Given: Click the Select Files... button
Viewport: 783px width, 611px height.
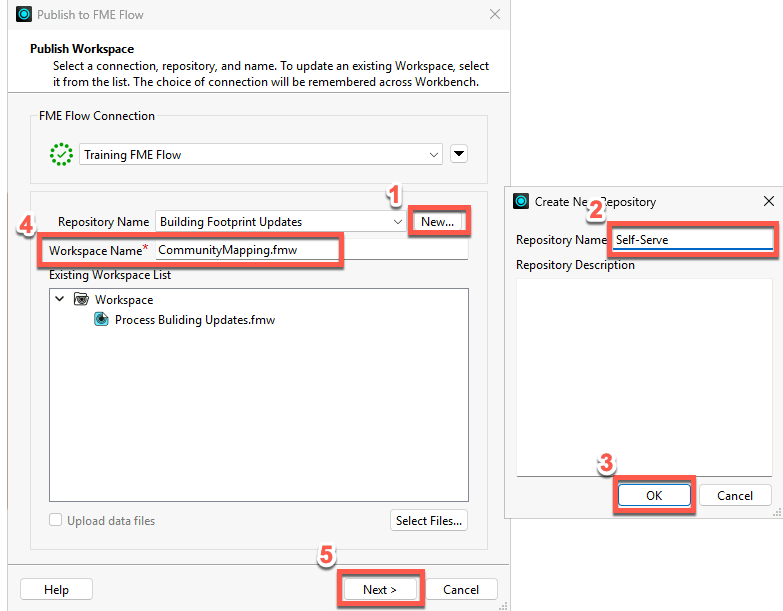Looking at the screenshot, I should point(429,521).
